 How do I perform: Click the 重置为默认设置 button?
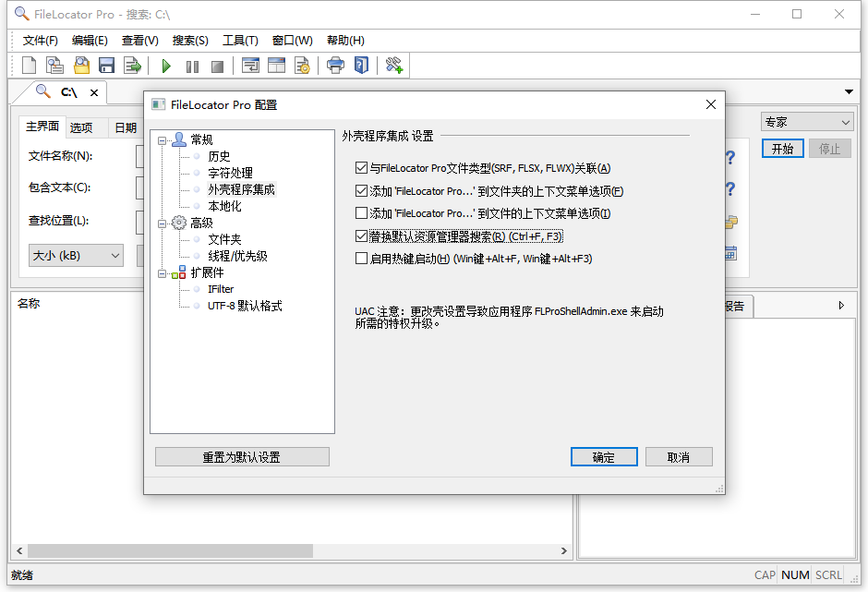[x=241, y=456]
